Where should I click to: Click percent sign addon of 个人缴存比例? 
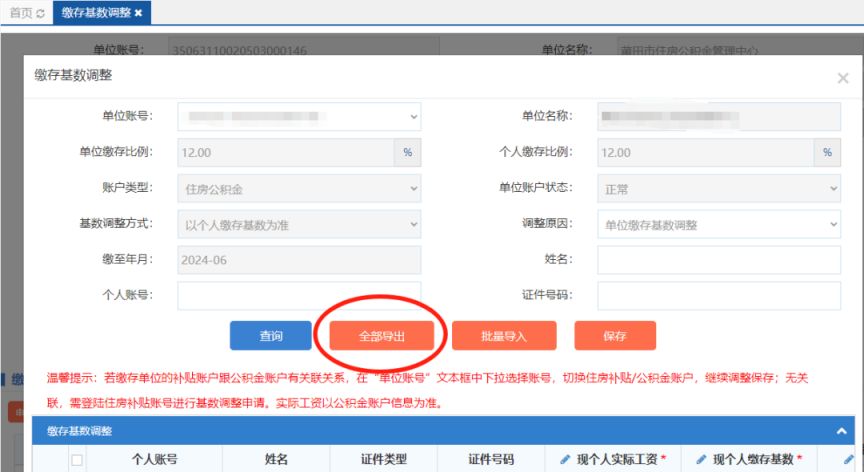(x=827, y=153)
